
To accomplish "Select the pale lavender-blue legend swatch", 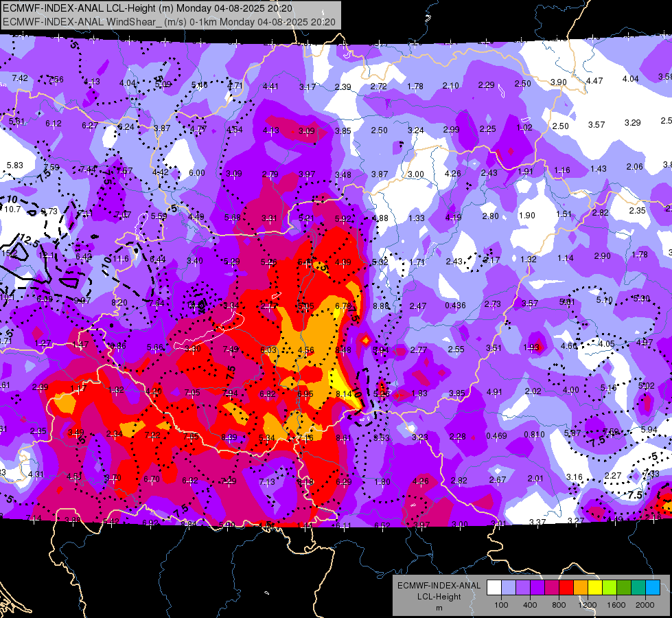I will tap(509, 588).
